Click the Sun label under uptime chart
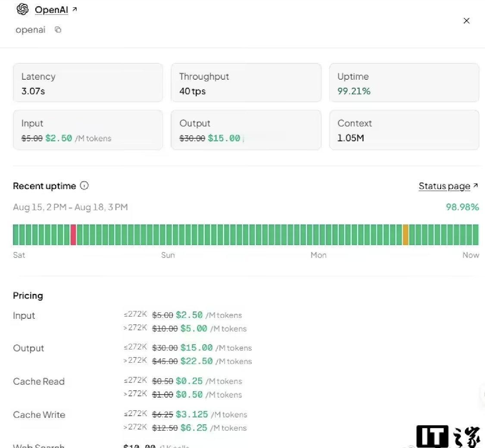The width and height of the screenshot is (485, 448). [x=168, y=255]
